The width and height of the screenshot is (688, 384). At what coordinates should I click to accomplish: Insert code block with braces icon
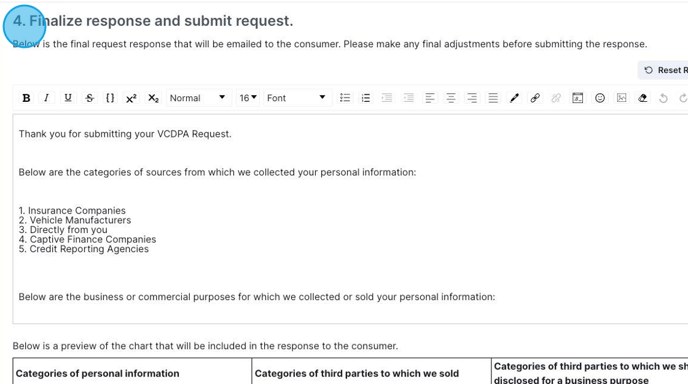tap(111, 98)
